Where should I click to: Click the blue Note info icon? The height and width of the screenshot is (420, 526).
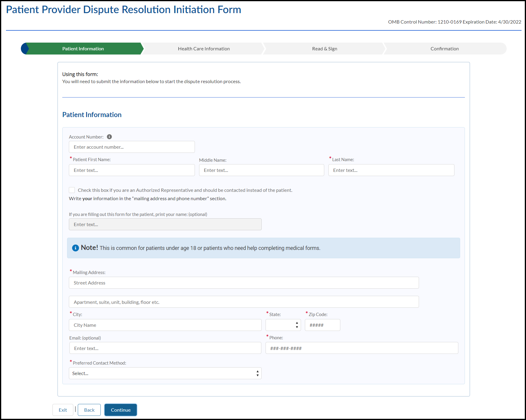pos(75,248)
